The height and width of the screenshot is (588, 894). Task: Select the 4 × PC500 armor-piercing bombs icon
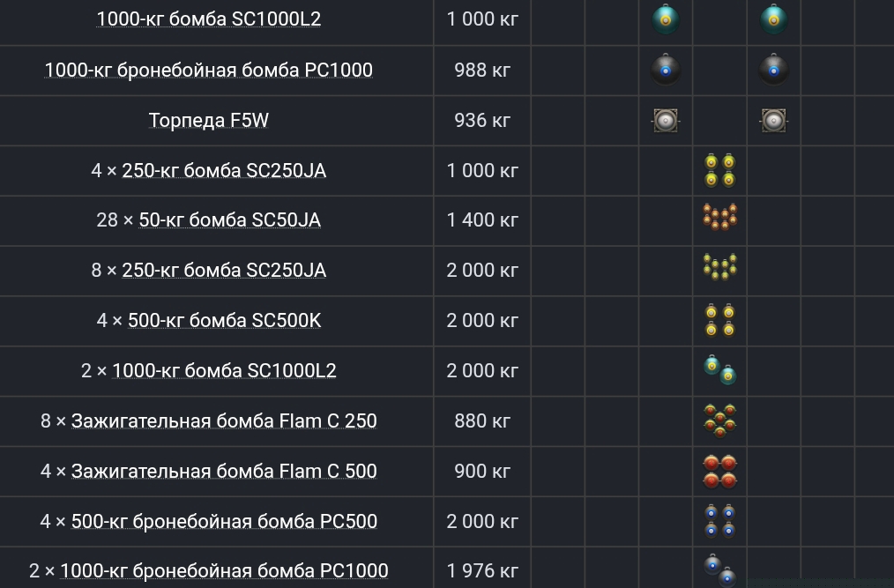719,520
